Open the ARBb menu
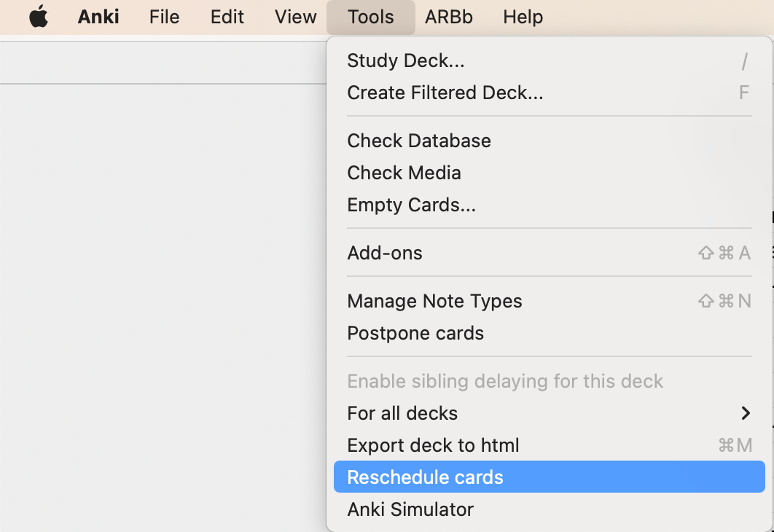 click(448, 17)
